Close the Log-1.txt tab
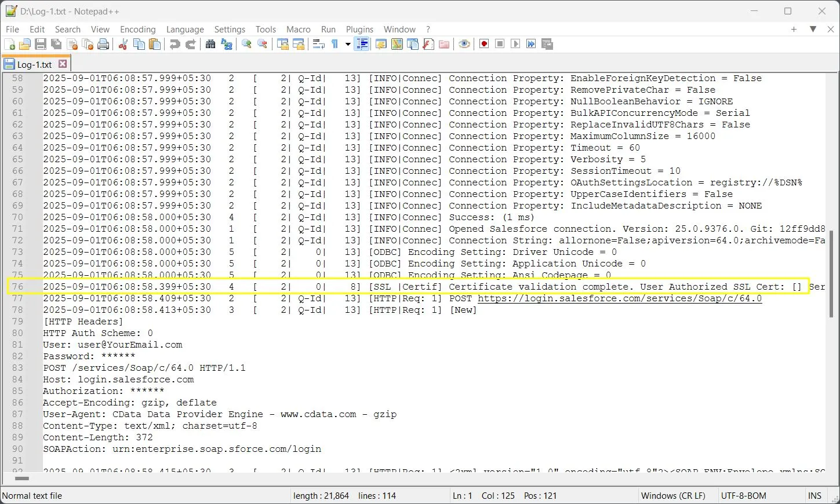840x504 pixels. [x=63, y=64]
